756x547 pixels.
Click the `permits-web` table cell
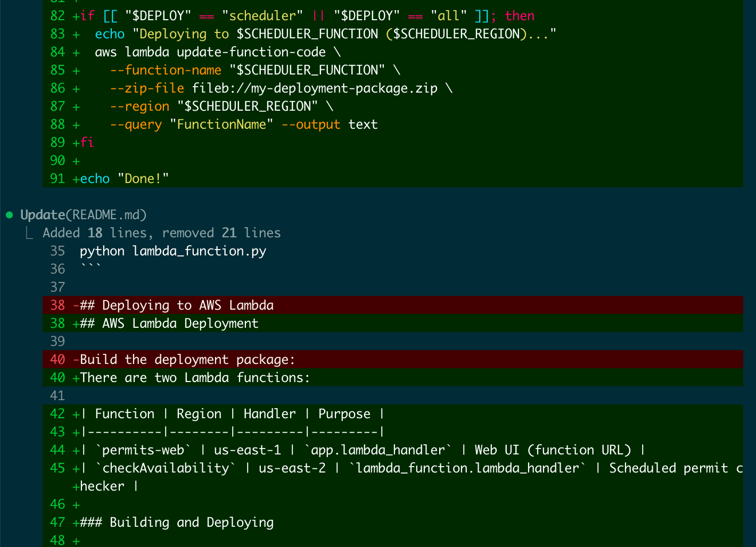pyautogui.click(x=143, y=450)
